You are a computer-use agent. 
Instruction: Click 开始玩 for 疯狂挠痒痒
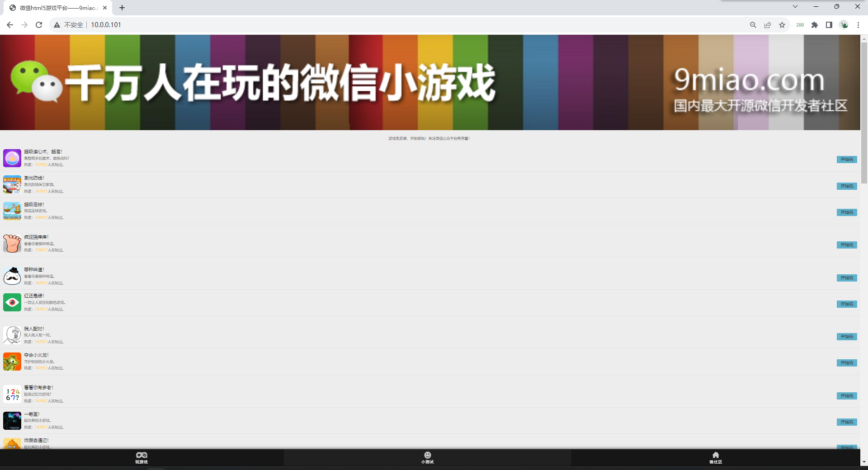(x=847, y=245)
